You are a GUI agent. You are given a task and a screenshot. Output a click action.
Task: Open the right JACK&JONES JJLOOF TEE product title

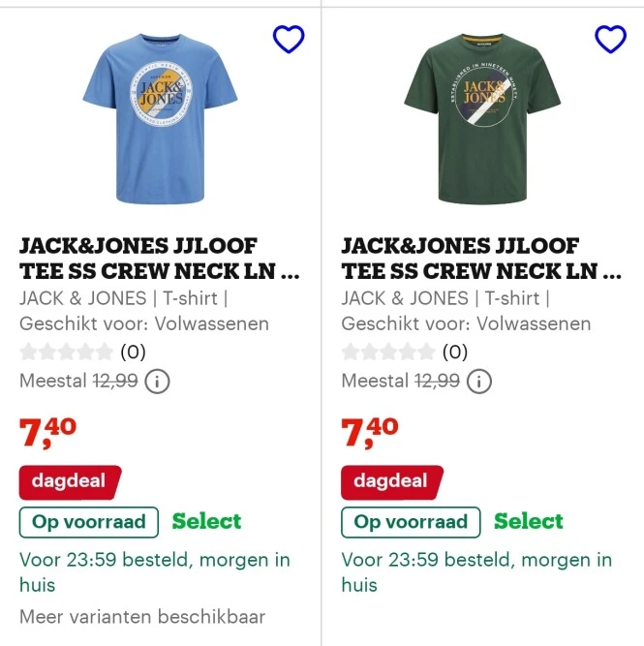pos(481,259)
